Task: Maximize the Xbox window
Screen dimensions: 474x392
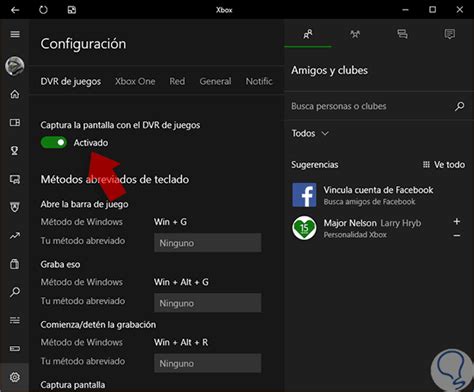Action: 432,10
